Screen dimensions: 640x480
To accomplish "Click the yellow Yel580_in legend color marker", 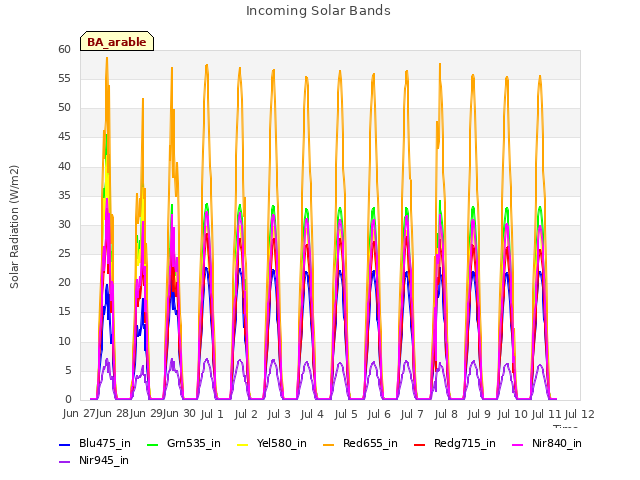I will pos(242,444).
